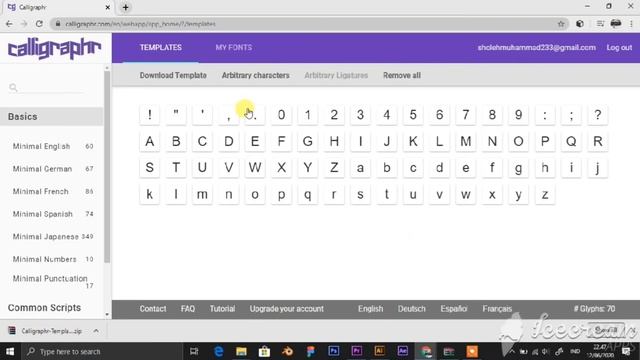The image size is (640, 360).
Task: Open Calligraphr zip download options chevron
Action: pyautogui.click(x=96, y=331)
